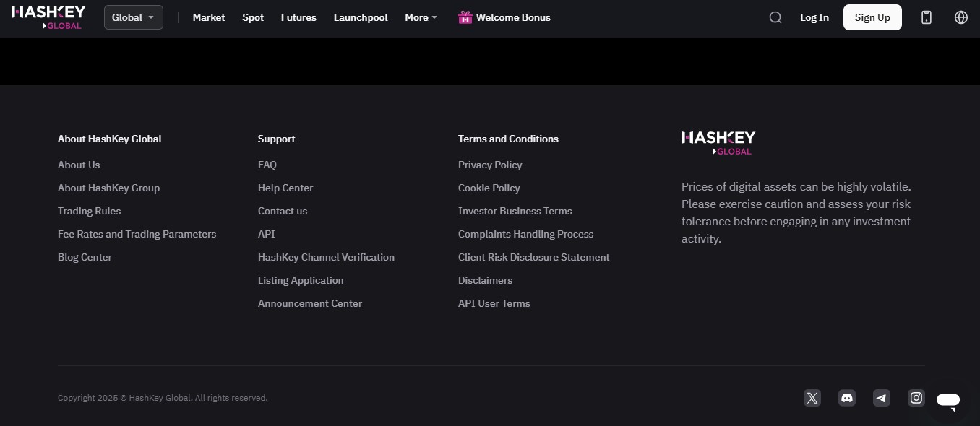The height and width of the screenshot is (426, 980).
Task: Open the Listing Application link
Action: click(301, 280)
